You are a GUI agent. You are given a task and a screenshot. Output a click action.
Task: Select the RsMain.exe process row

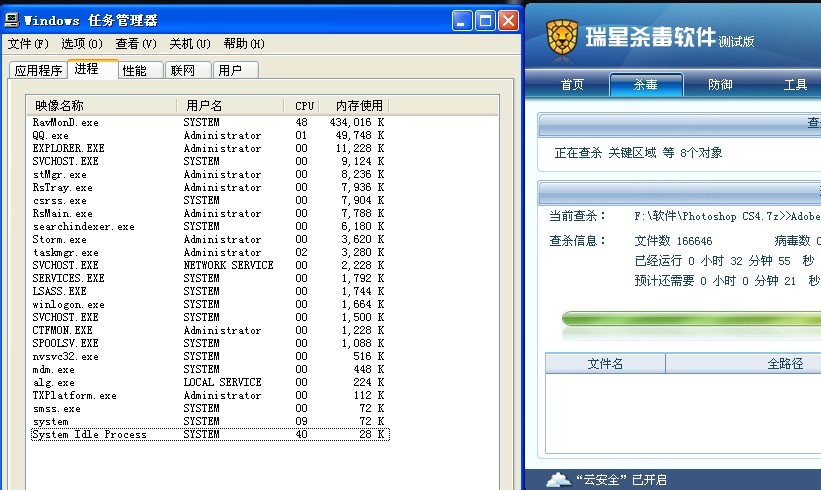click(x=210, y=214)
